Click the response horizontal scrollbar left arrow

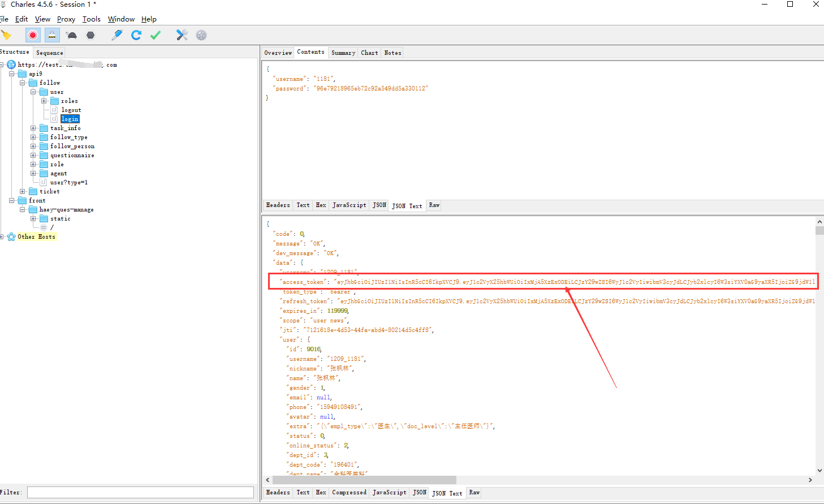tap(268, 480)
